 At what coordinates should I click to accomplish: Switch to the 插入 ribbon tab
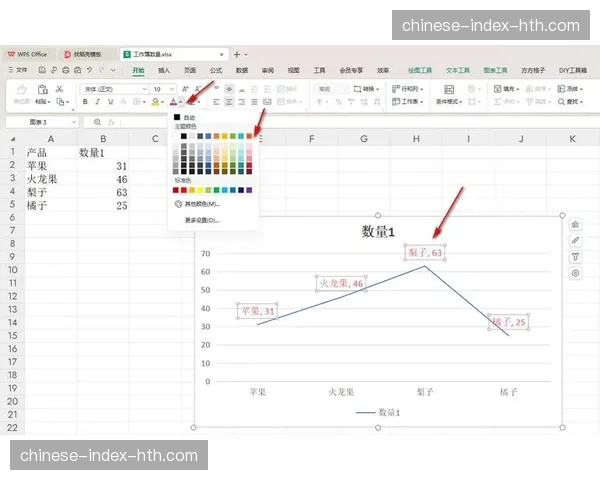click(x=163, y=71)
